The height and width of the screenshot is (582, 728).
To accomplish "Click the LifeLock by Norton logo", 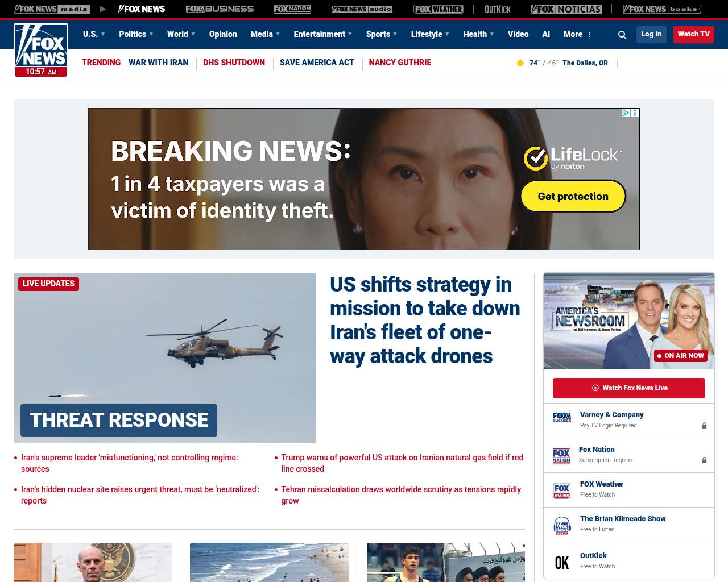I will [573, 159].
